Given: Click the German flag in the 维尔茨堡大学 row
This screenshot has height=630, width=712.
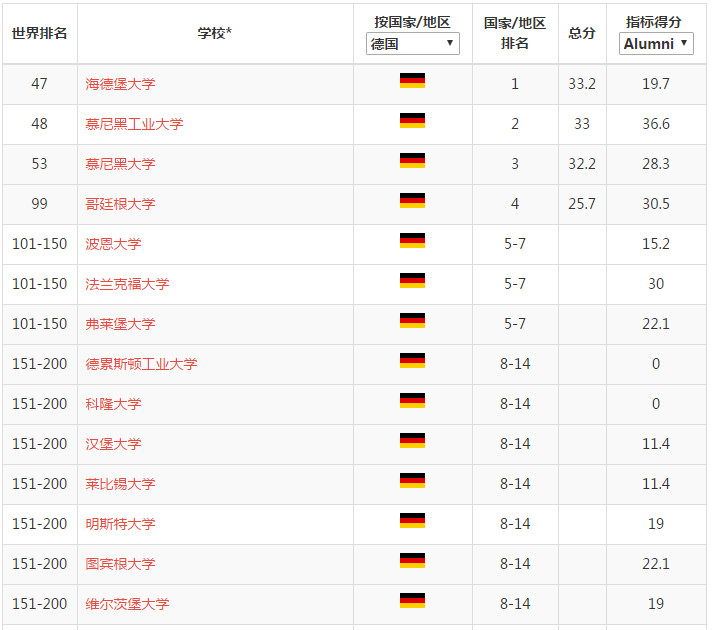Looking at the screenshot, I should (x=412, y=600).
